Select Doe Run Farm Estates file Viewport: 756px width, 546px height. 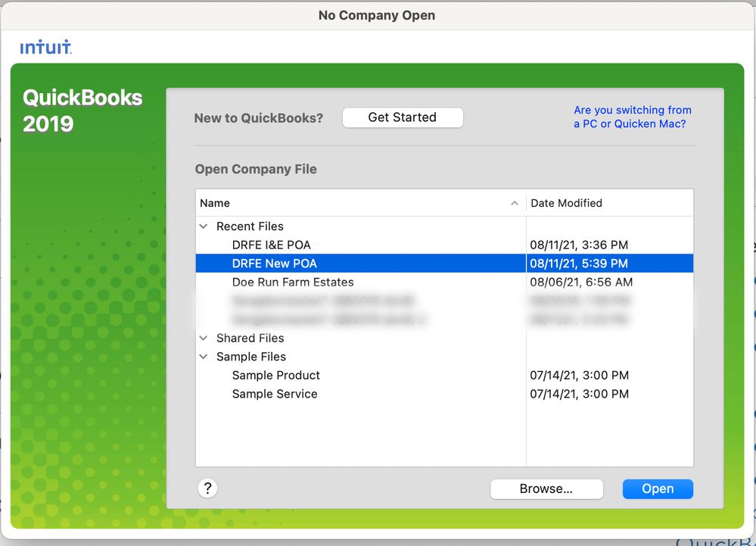click(x=292, y=282)
